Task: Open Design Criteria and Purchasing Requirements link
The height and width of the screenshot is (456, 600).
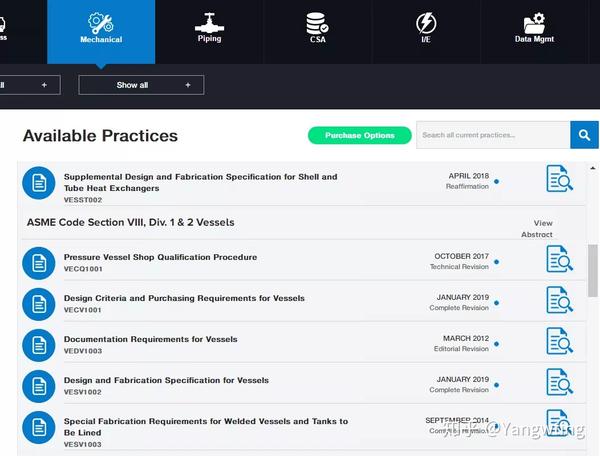Action: pos(184,298)
